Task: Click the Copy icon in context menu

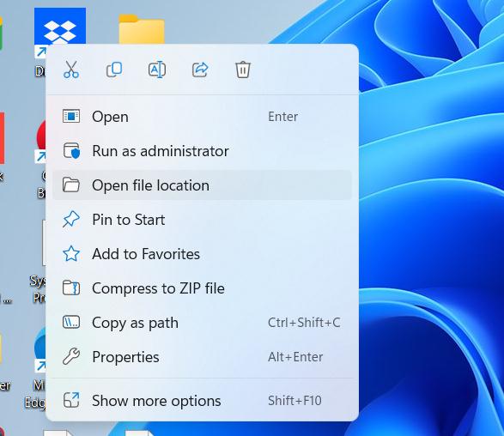Action: (x=114, y=70)
